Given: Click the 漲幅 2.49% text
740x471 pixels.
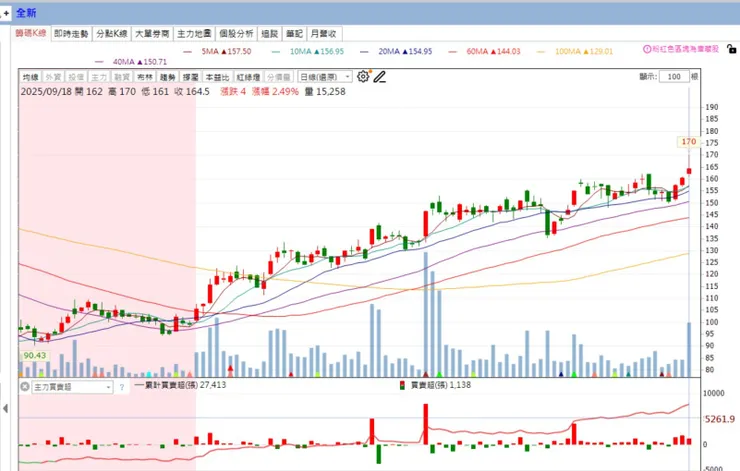Looking at the screenshot, I should (275, 92).
